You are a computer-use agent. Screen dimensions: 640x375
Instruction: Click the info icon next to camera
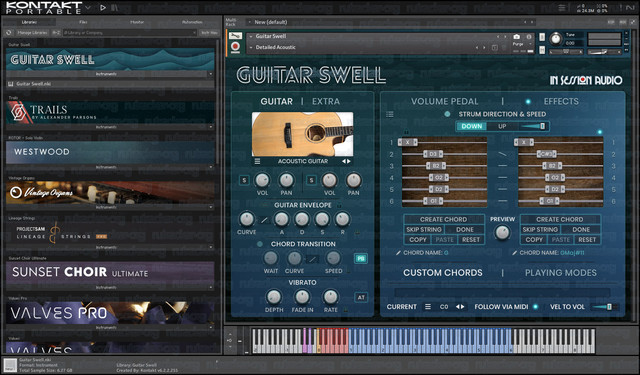[x=529, y=37]
